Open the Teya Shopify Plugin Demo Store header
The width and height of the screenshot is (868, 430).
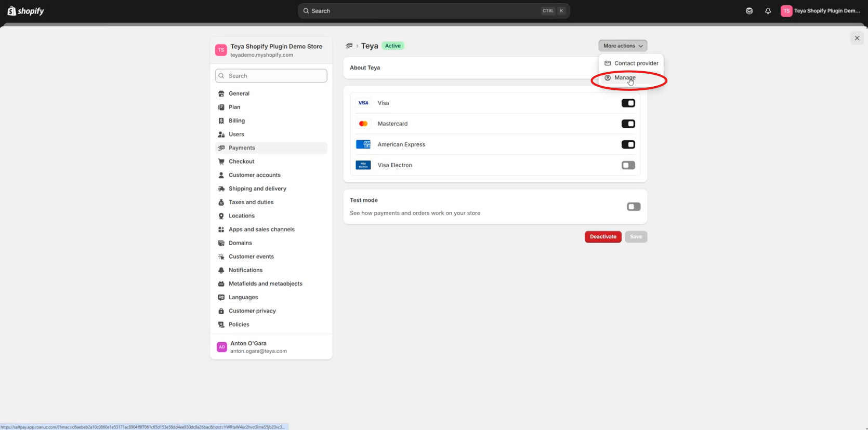point(271,50)
